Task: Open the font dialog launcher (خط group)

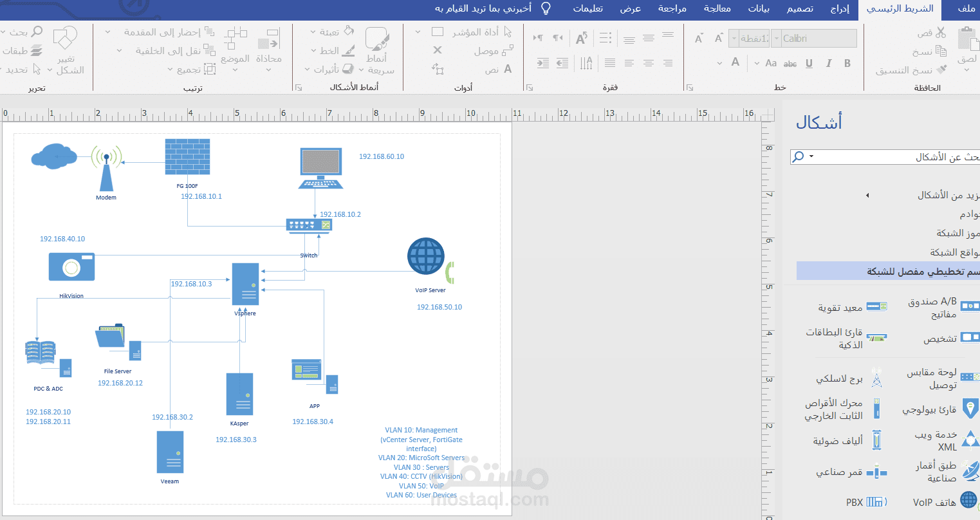Action: tap(689, 88)
